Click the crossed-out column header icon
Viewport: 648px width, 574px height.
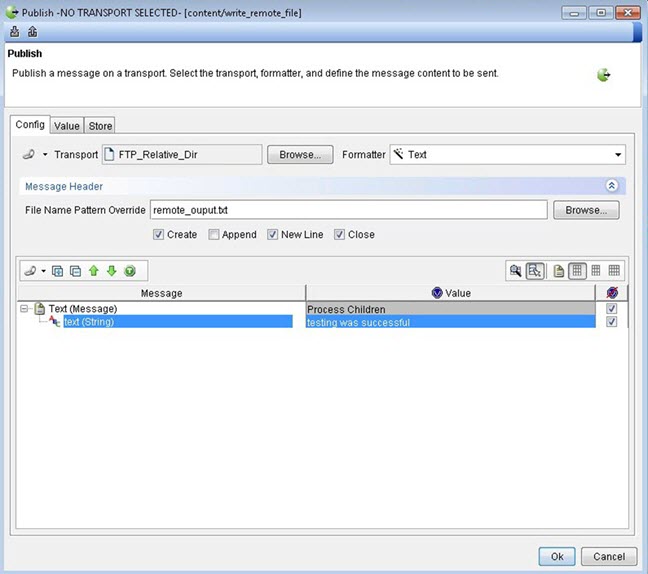612,293
